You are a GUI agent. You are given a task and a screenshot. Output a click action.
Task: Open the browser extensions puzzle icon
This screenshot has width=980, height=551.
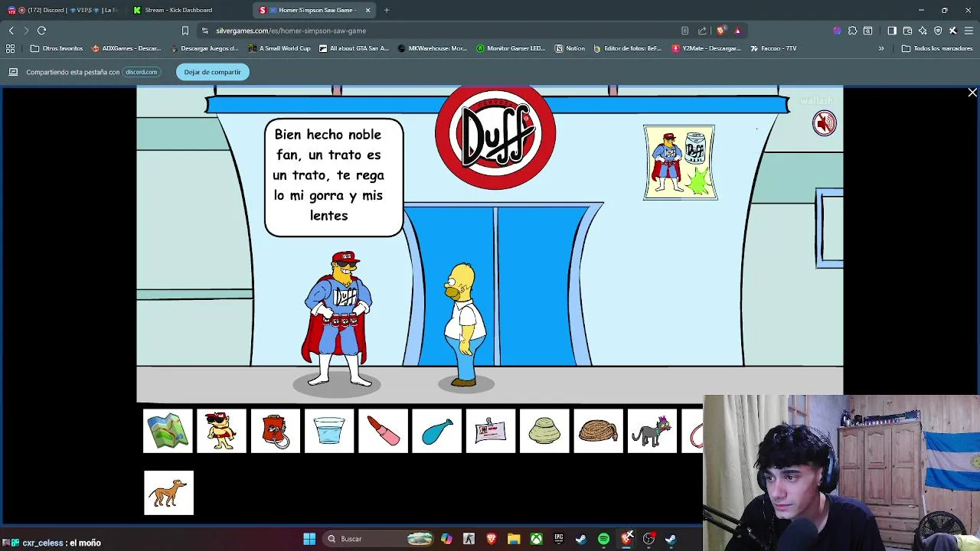coord(852,31)
